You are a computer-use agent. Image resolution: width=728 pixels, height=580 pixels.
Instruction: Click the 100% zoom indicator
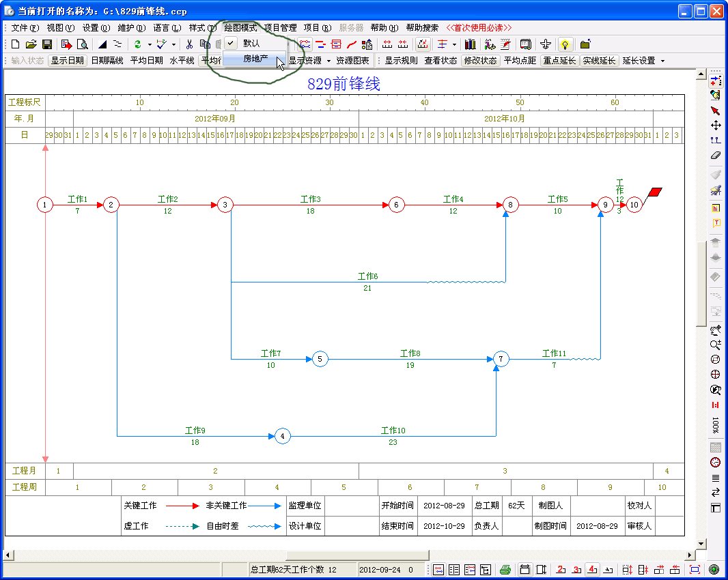tap(716, 424)
